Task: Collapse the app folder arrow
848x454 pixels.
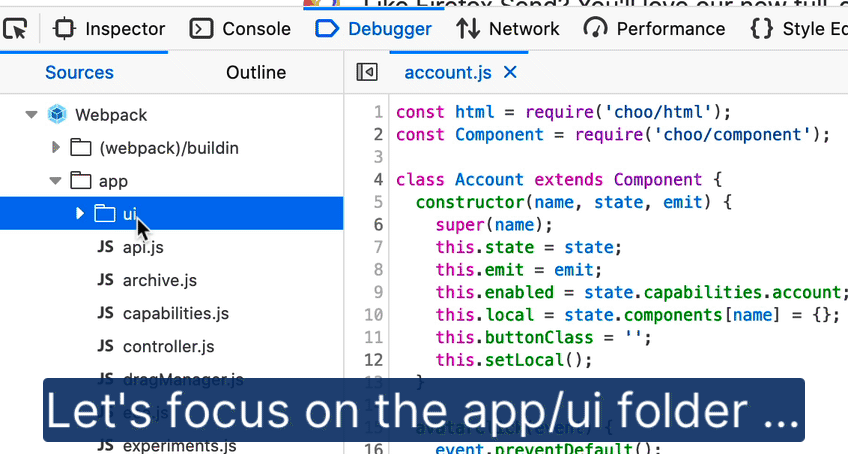Action: 55,181
